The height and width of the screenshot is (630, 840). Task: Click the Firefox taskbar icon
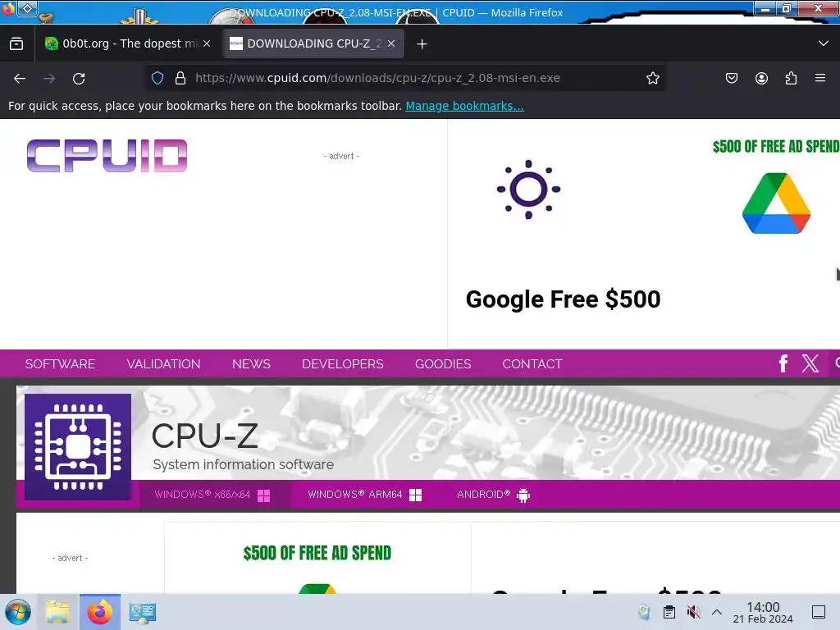click(100, 612)
